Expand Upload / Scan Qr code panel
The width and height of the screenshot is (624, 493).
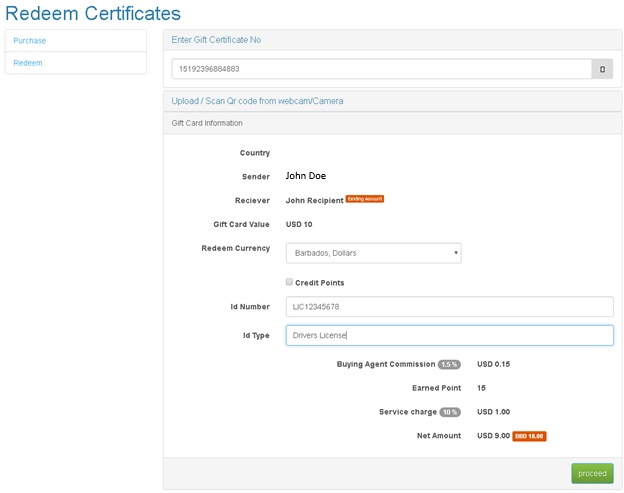click(257, 101)
